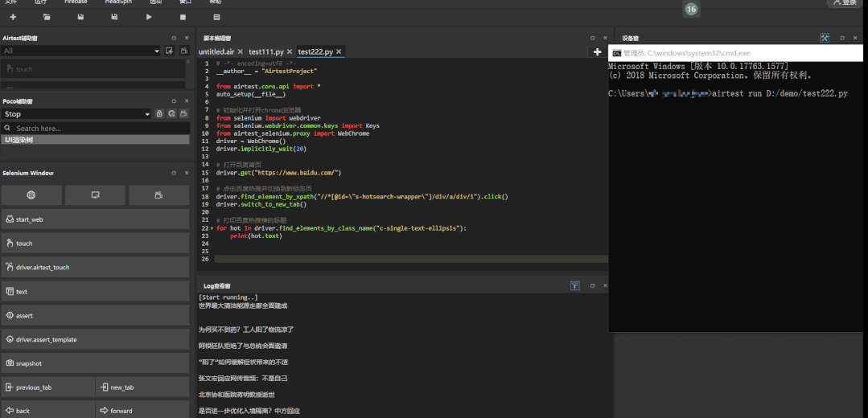Save the current script with the first disk icon
This screenshot has height=418, width=868.
80,17
